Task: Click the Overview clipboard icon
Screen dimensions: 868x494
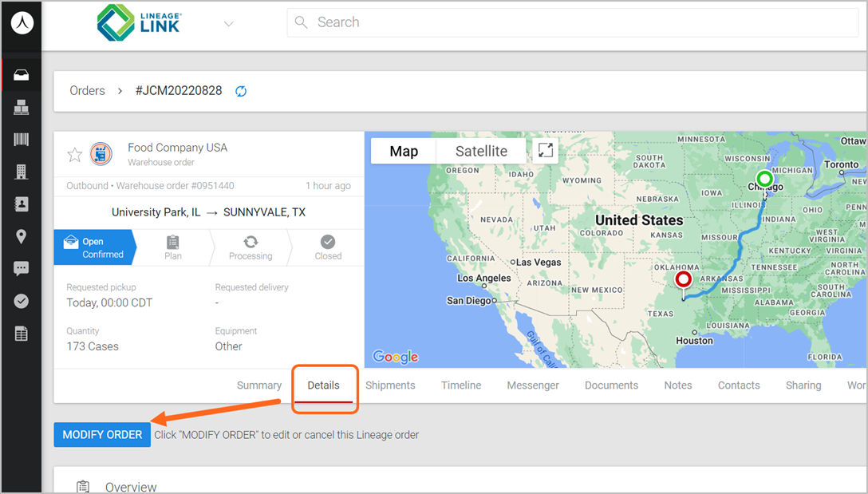Action: pyautogui.click(x=83, y=487)
